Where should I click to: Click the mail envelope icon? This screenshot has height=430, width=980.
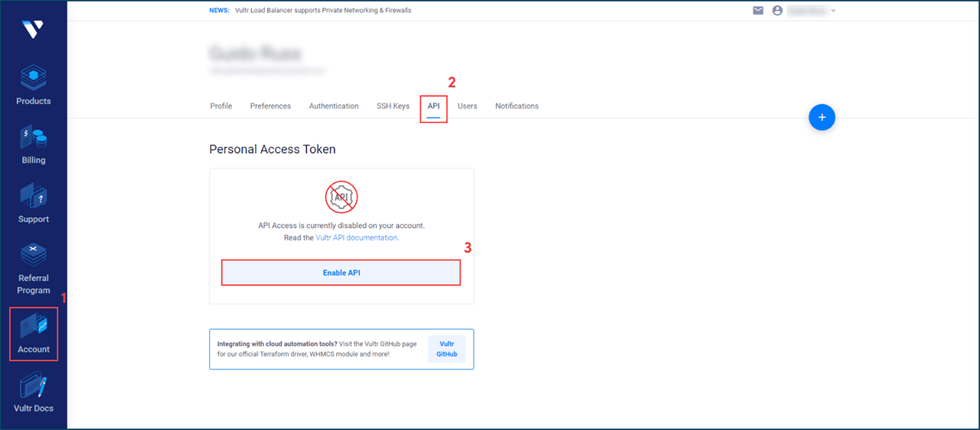click(x=758, y=11)
